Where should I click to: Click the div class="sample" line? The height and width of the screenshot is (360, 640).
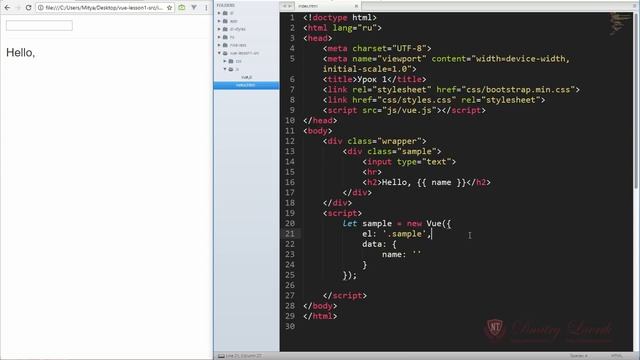[x=392, y=151]
